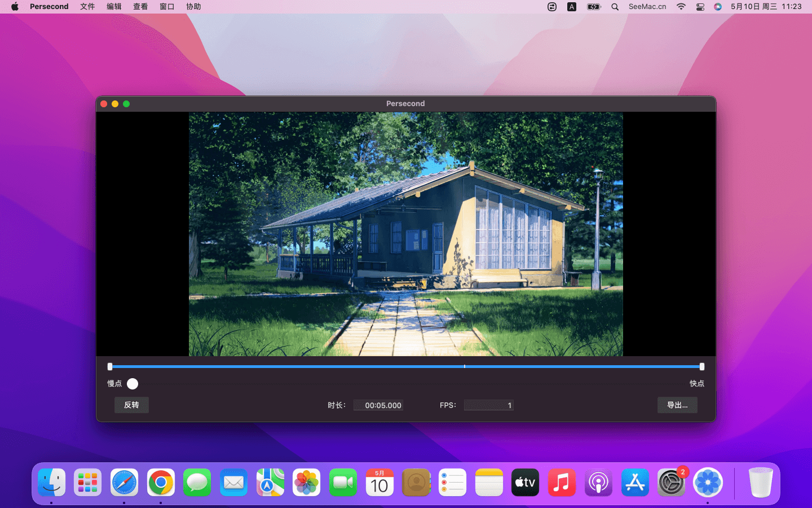Launch Finder from the Dock
This screenshot has width=812, height=508.
tap(52, 483)
